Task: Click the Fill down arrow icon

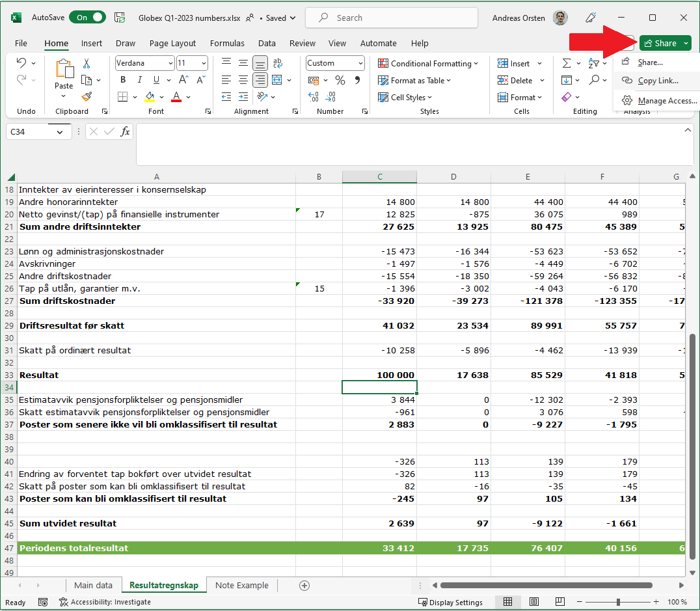Action: point(567,80)
